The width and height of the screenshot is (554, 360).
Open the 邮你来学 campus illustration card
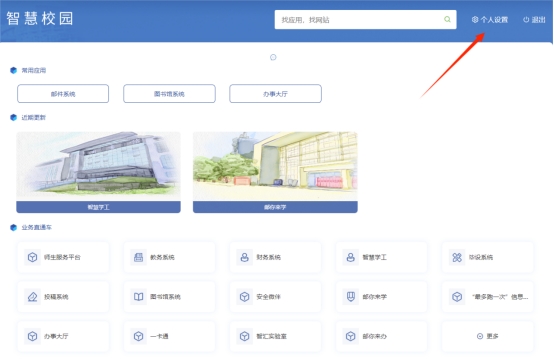[x=275, y=172]
